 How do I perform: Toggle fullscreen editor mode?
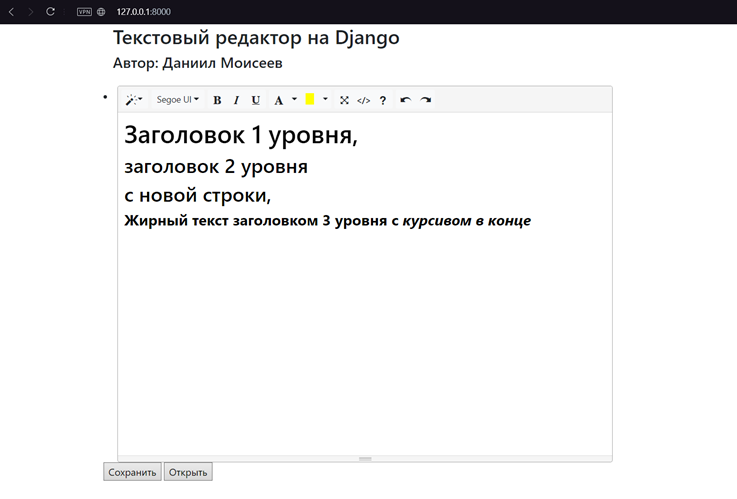tap(344, 100)
